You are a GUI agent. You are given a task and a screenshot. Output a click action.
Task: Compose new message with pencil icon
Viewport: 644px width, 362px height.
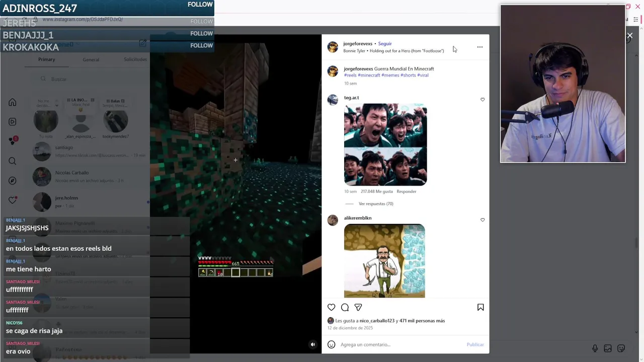(143, 44)
